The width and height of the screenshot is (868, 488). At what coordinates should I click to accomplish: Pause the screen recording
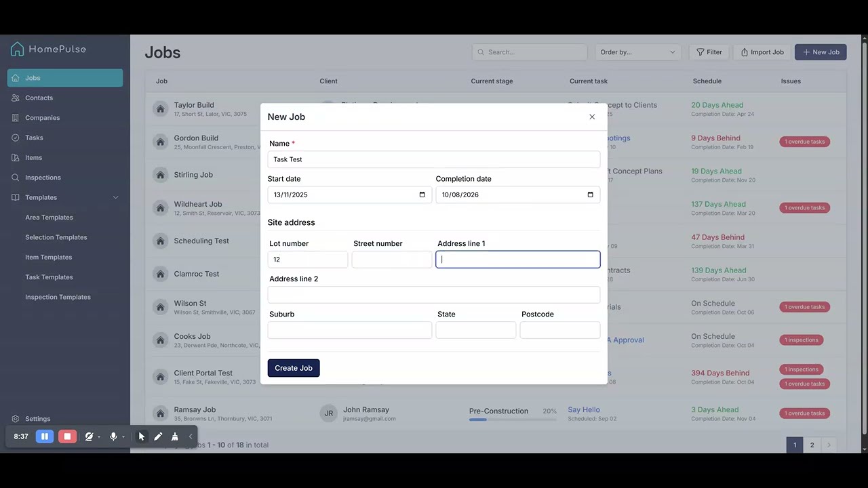coord(45,436)
